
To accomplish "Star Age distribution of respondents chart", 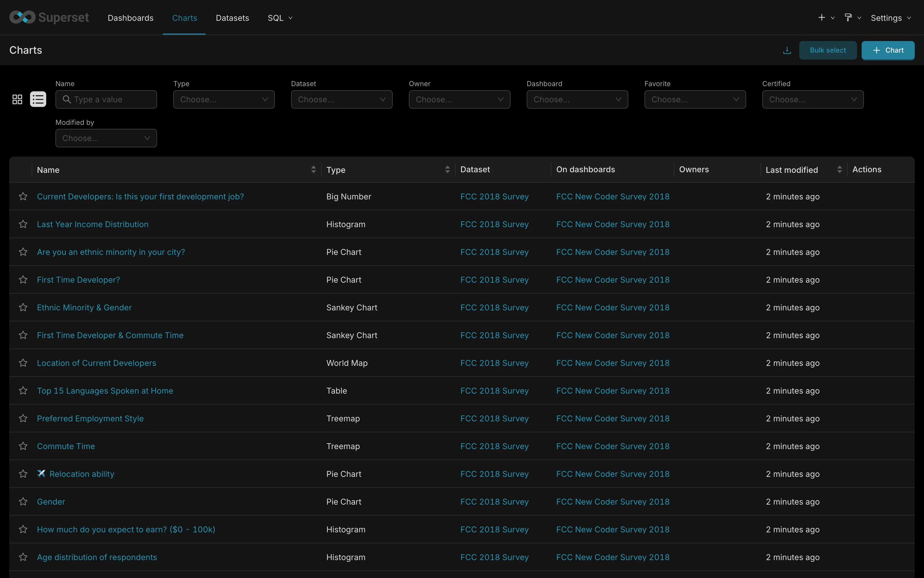I will point(23,557).
